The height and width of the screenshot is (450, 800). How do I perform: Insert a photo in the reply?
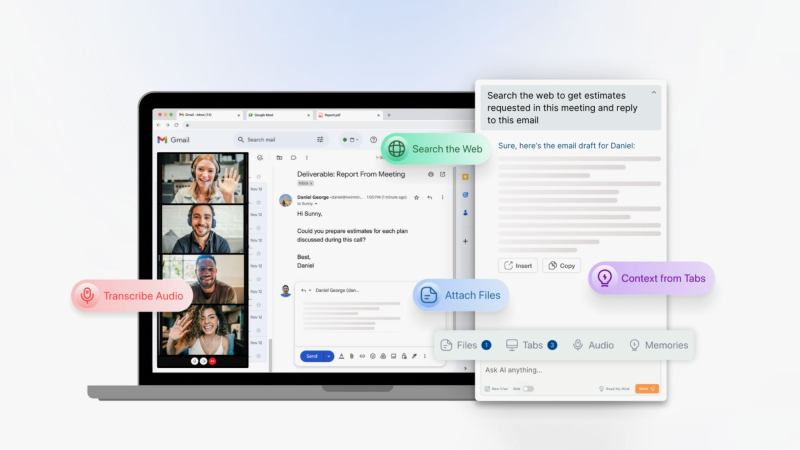pos(393,356)
